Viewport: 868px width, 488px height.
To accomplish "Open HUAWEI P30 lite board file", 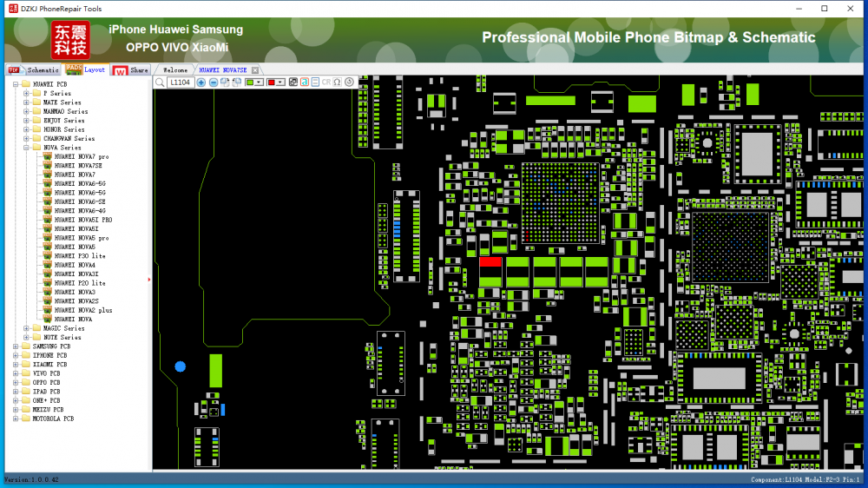I will pyautogui.click(x=80, y=256).
